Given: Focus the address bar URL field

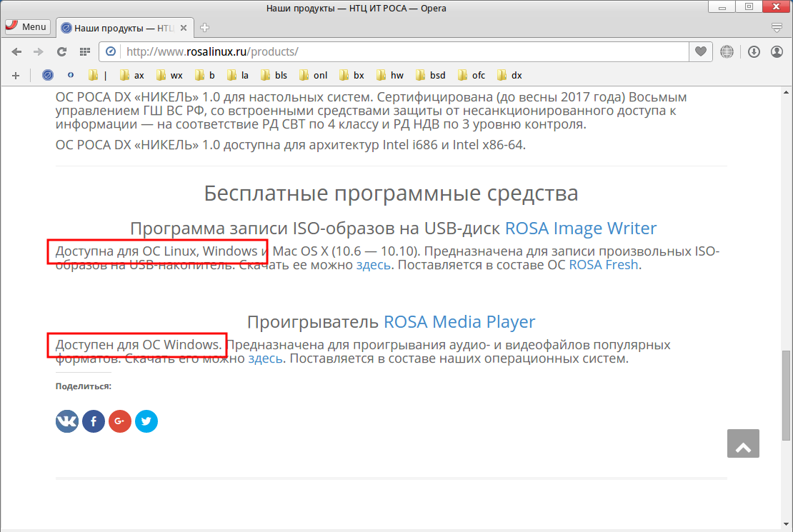Looking at the screenshot, I should tap(404, 51).
